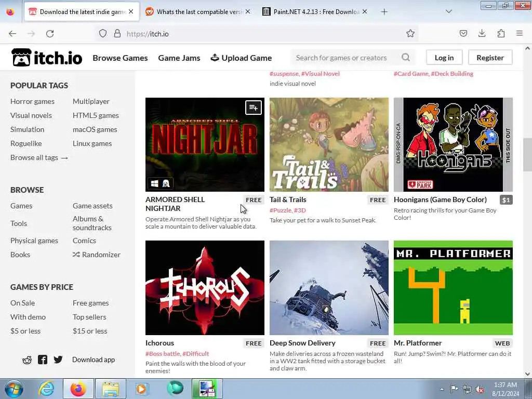Open the Firefox hamburger menu

pyautogui.click(x=520, y=34)
